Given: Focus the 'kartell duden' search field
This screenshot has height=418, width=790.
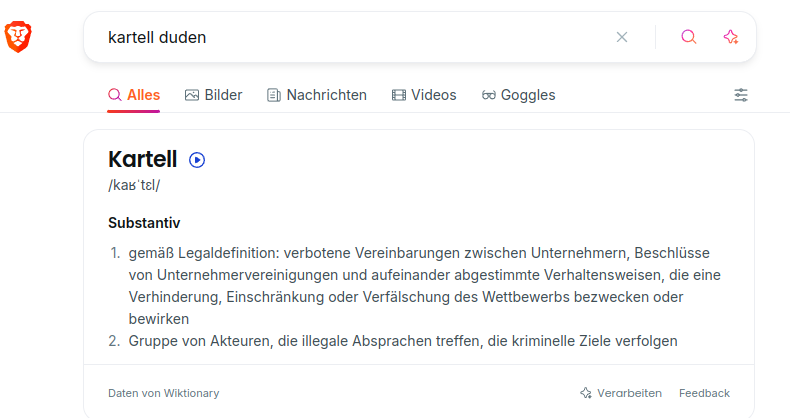Looking at the screenshot, I should [350, 37].
